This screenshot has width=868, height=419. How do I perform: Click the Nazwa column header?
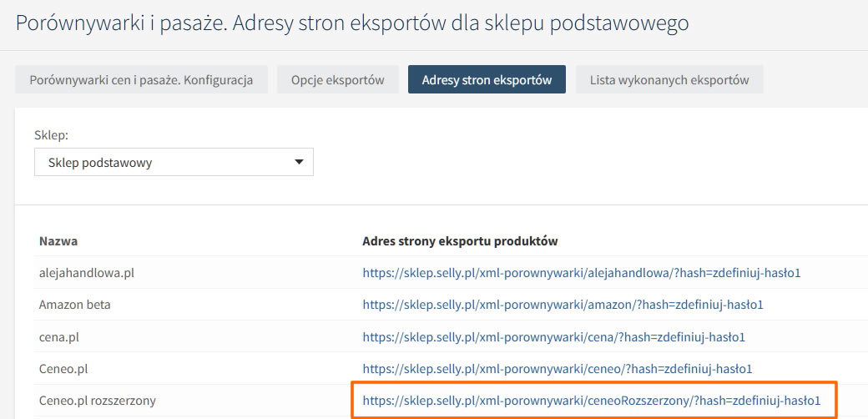point(58,241)
